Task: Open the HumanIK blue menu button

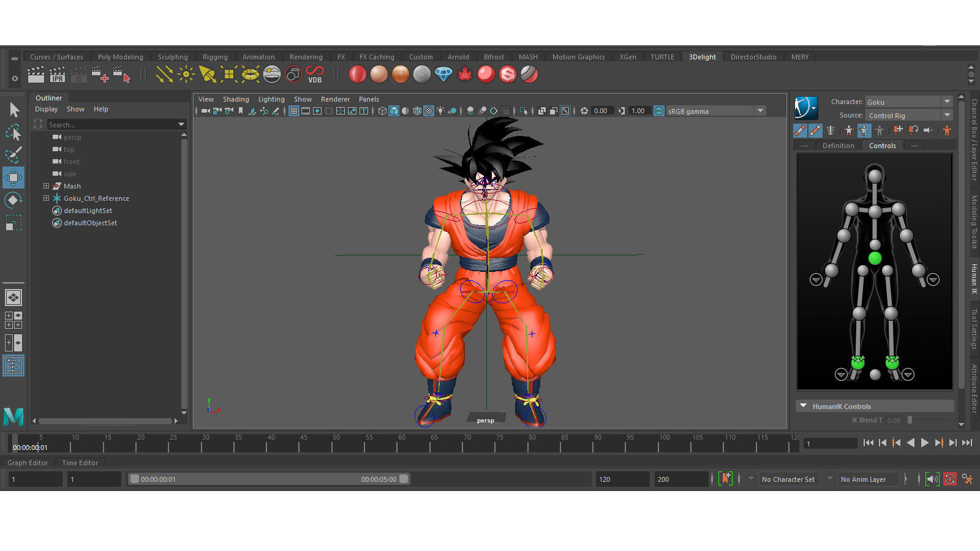Action: [806, 108]
